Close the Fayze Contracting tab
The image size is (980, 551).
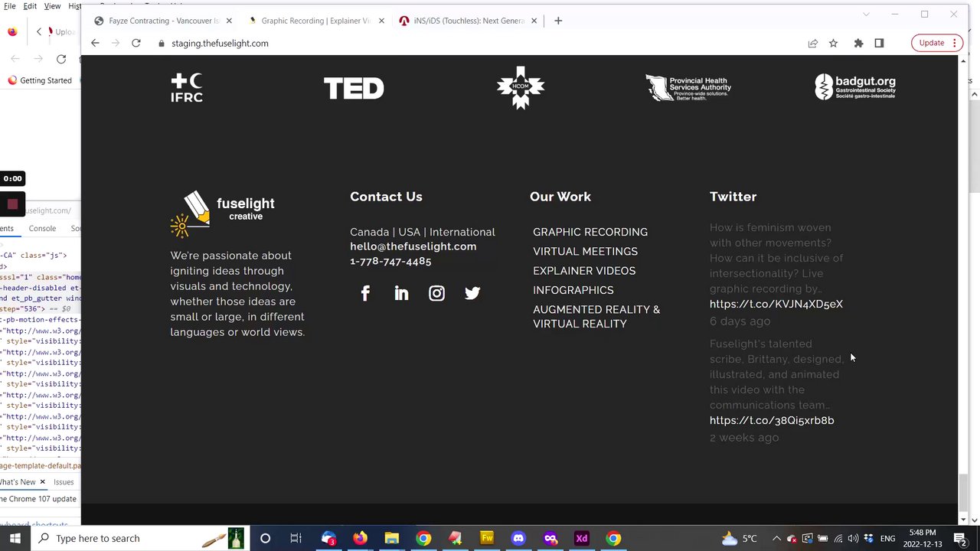click(228, 21)
